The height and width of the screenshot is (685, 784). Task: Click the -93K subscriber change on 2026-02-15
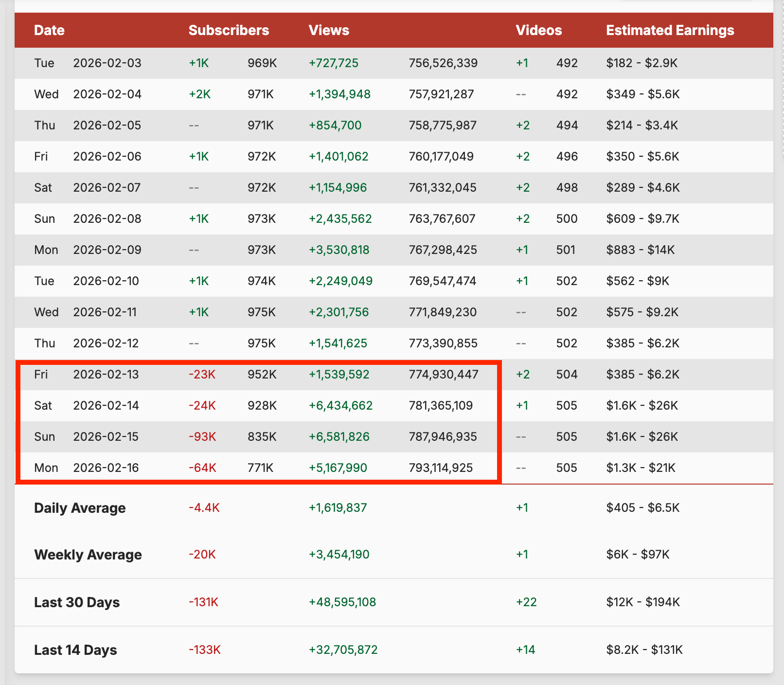tap(202, 437)
